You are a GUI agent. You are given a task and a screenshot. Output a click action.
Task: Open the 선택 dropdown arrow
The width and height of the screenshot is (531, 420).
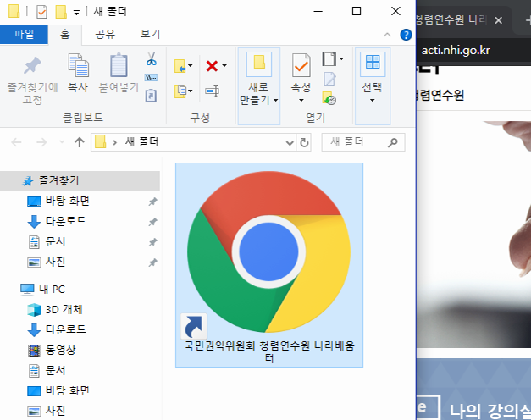[x=372, y=100]
